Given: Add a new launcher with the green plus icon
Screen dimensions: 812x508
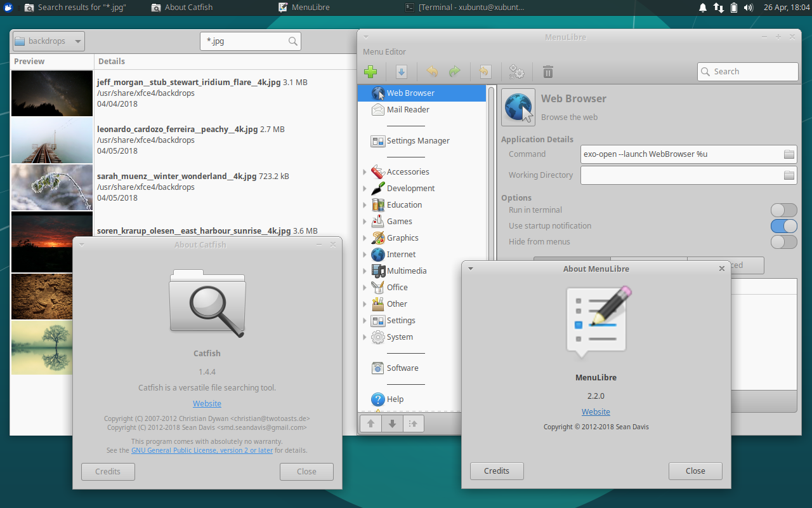Looking at the screenshot, I should pos(370,72).
